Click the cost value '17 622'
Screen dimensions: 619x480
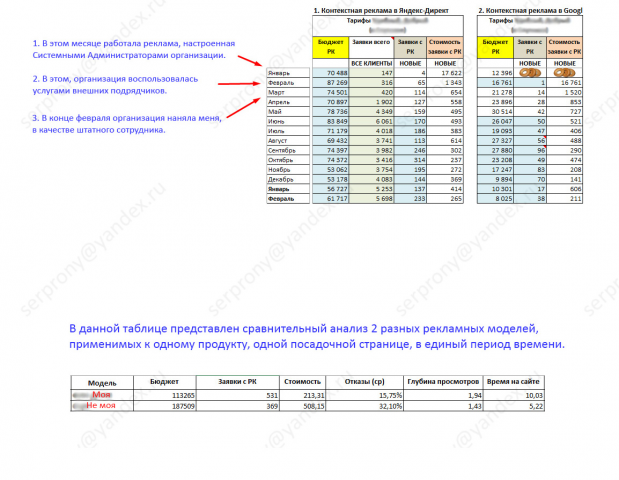[445, 73]
